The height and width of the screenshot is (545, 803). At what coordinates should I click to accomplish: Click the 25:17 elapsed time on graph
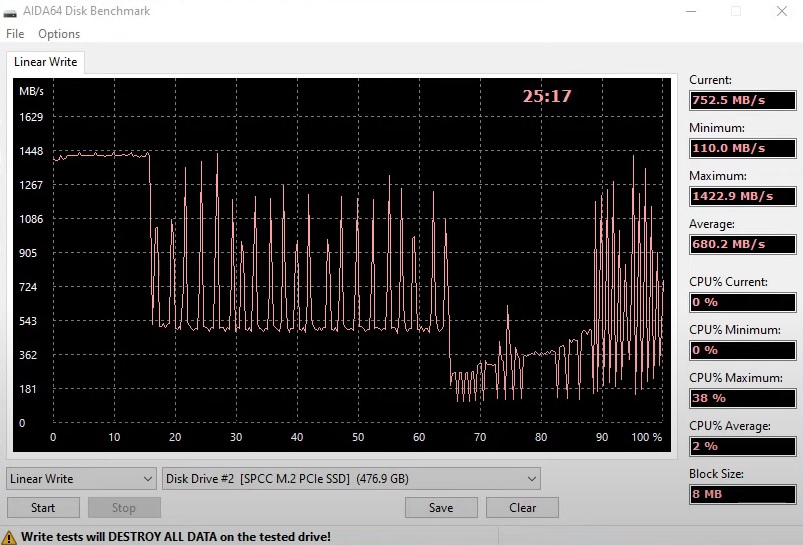[x=547, y=96]
